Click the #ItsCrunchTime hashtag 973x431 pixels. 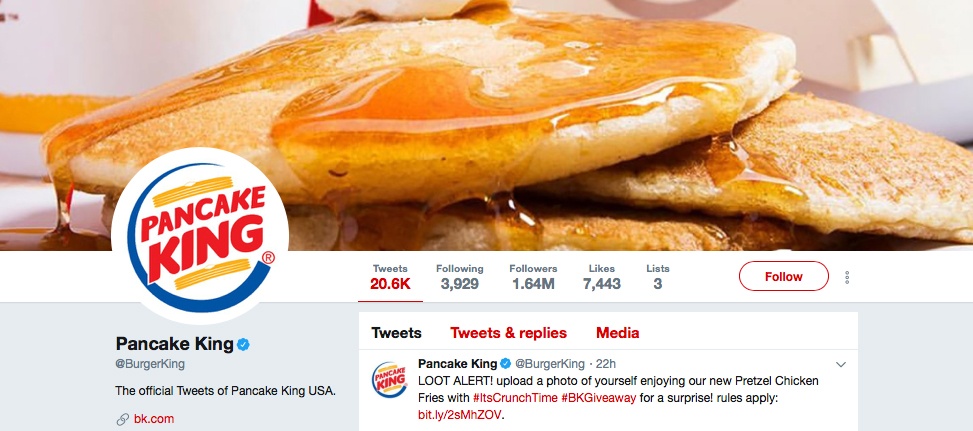point(511,397)
